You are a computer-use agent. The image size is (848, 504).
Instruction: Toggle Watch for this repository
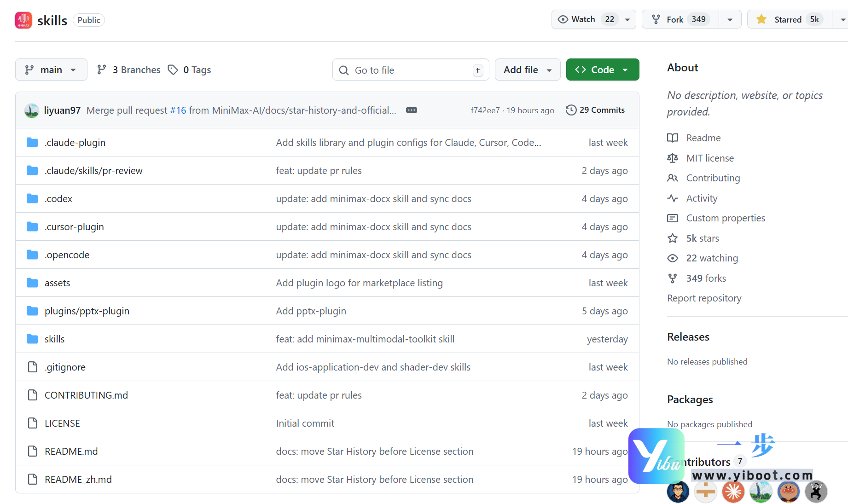(577, 19)
